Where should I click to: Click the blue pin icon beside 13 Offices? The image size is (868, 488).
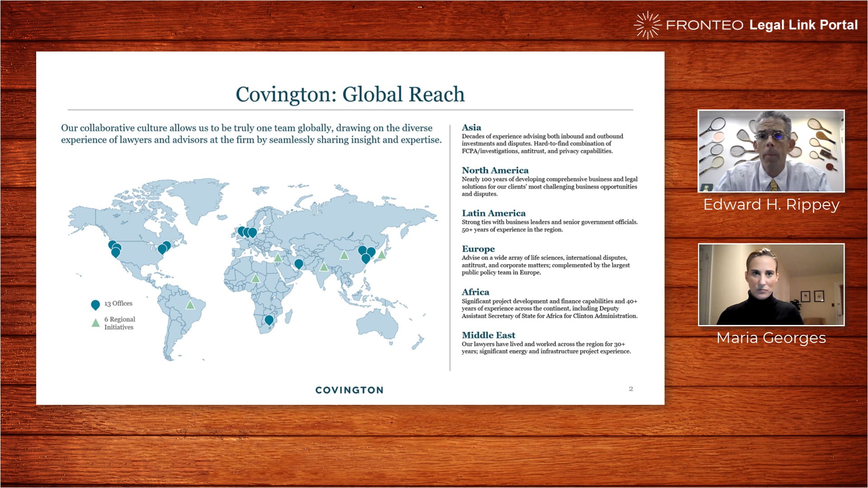[95, 305]
